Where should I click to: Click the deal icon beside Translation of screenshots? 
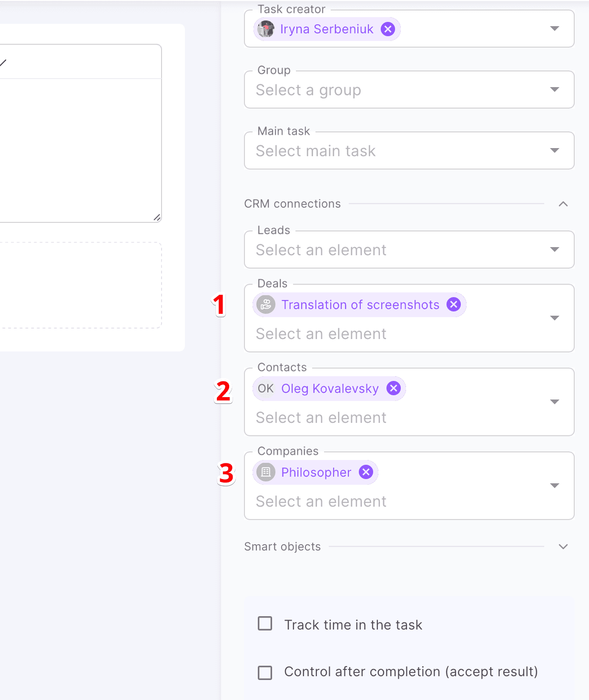click(x=266, y=305)
